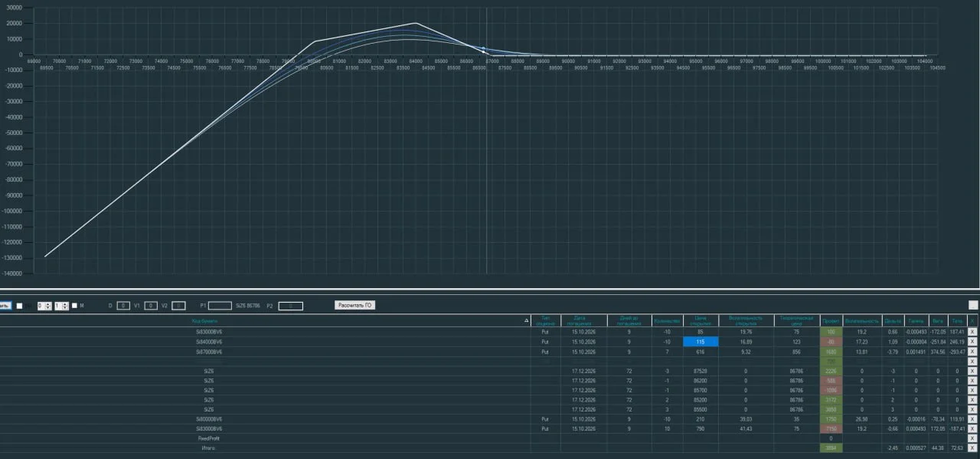This screenshot has width=980, height=459.
Task: Delete the Si87000BV6 row using its X
Action: coord(972,351)
